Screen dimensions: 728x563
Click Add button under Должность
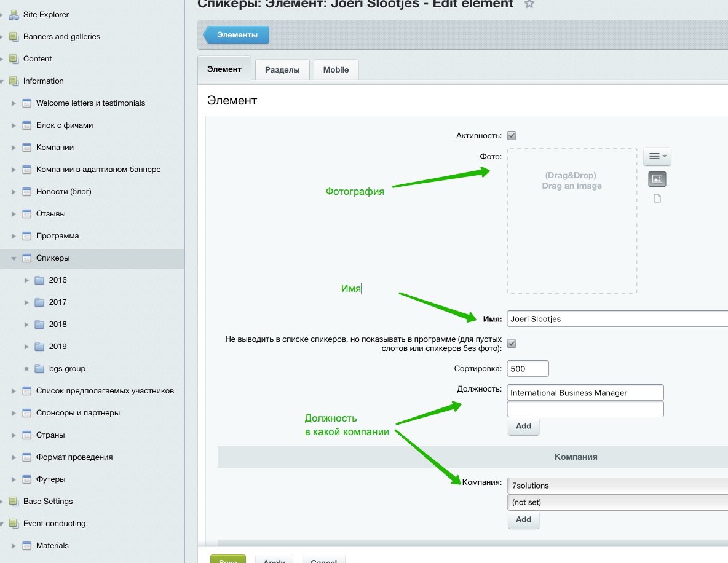pyautogui.click(x=523, y=426)
